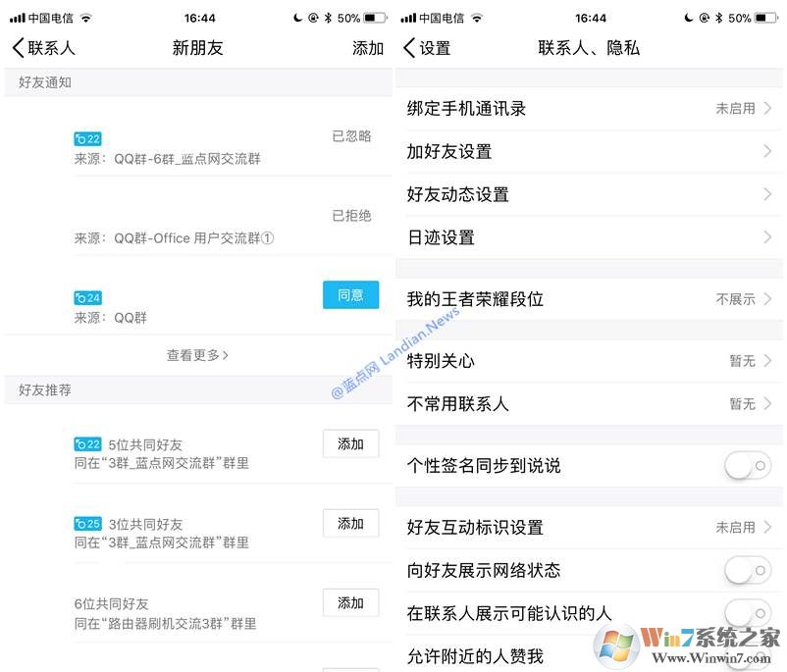Image resolution: width=787 pixels, height=672 pixels.
Task: Toggle 个性签名同步到说说 switch
Action: click(x=748, y=466)
